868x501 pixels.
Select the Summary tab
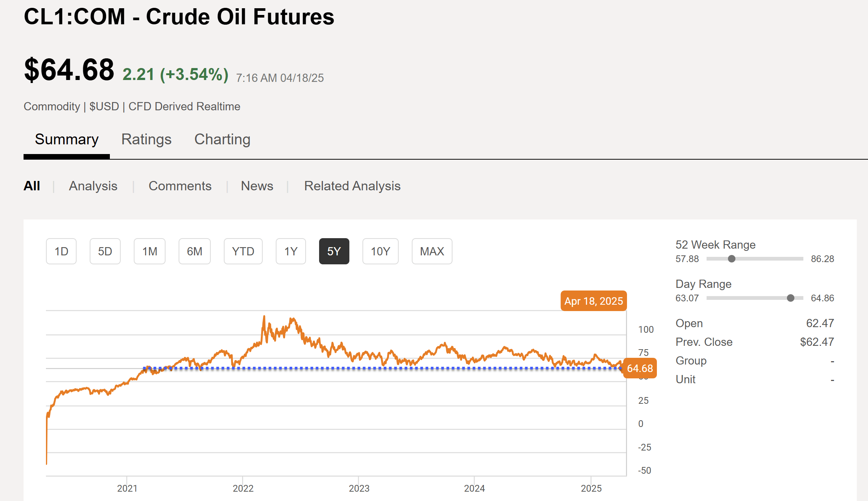click(67, 139)
